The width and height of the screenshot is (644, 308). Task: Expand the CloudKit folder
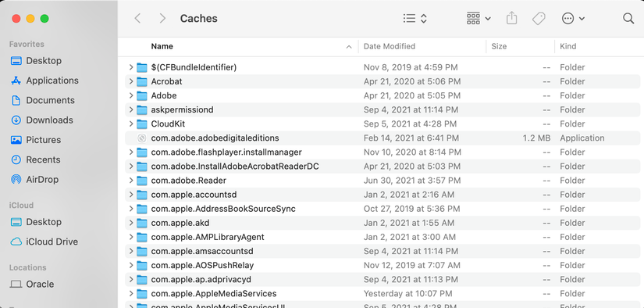(130, 124)
